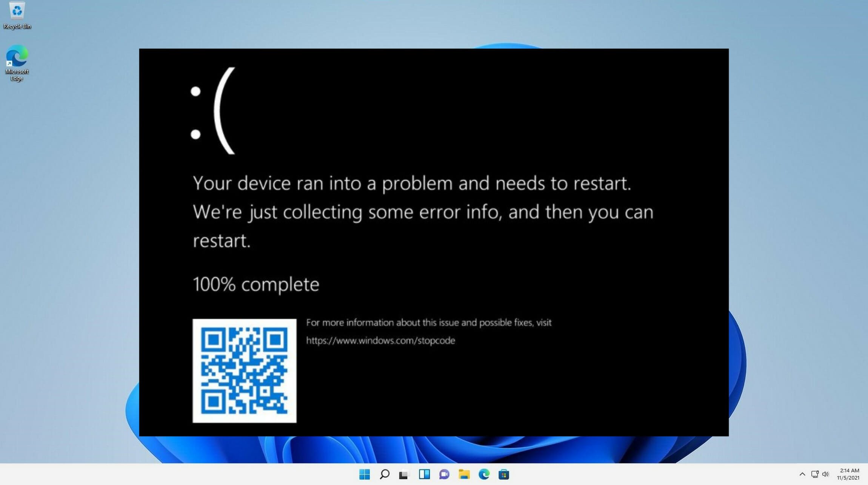
Task: Launch Microsoft Edge from the taskbar
Action: point(484,474)
